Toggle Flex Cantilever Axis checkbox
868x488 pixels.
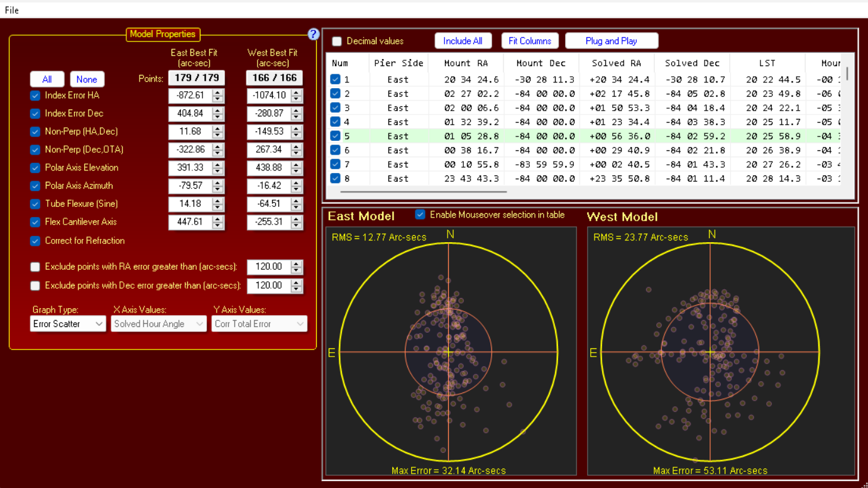tap(35, 222)
